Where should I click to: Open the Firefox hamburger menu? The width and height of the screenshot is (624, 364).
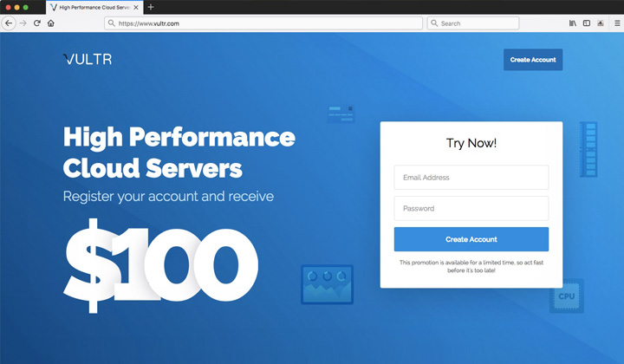pos(617,23)
